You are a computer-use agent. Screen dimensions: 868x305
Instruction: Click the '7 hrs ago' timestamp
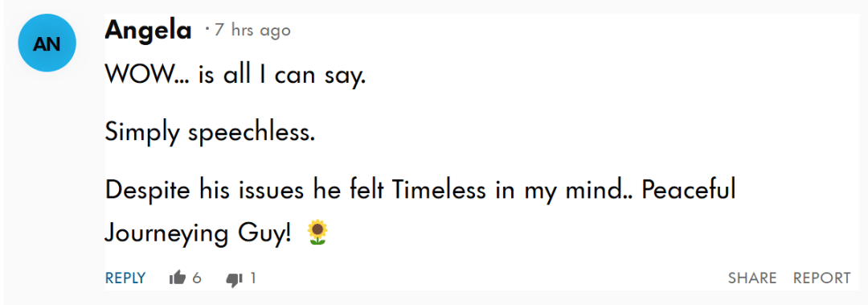point(252,30)
